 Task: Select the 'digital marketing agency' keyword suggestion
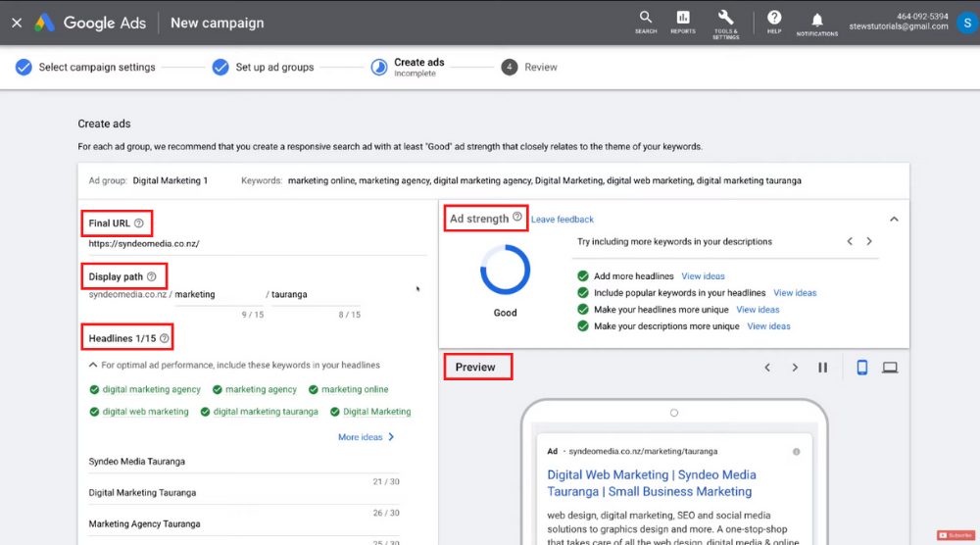click(x=145, y=389)
